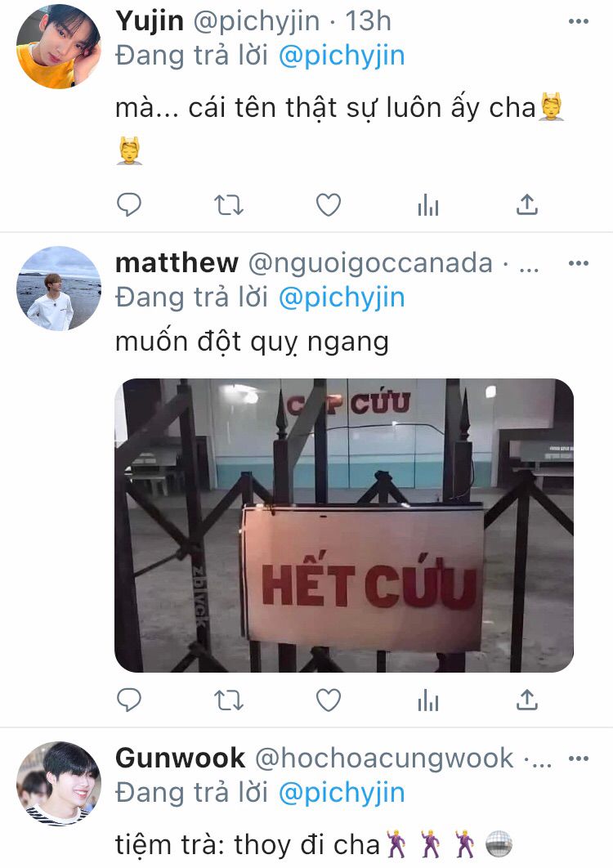
Task: Open @nguoigoccanada profile handle
Action: [x=370, y=263]
